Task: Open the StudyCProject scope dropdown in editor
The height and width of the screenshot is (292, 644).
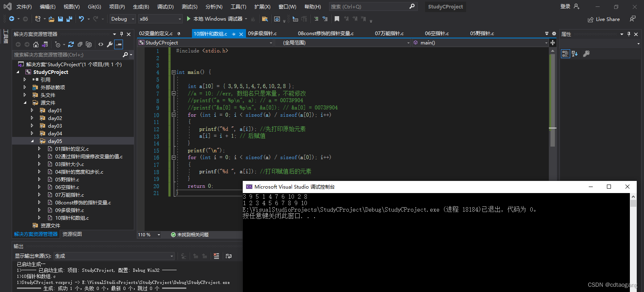Action: (206, 43)
